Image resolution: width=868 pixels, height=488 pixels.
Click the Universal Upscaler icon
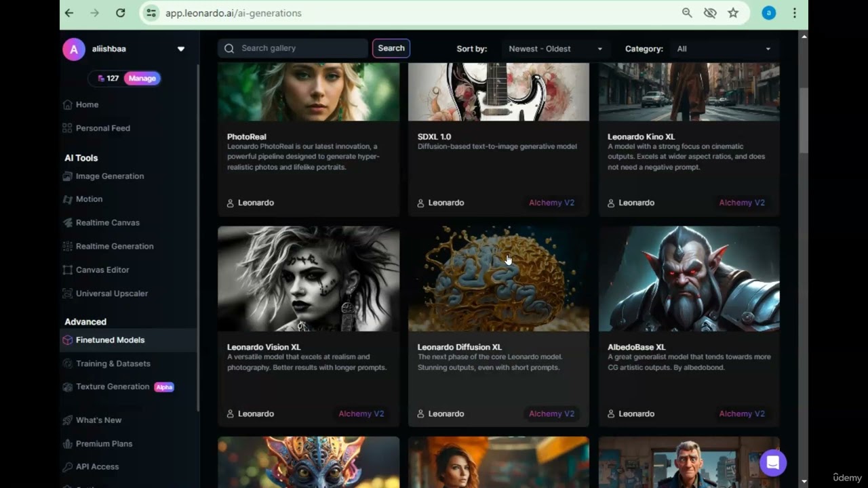[67, 293]
